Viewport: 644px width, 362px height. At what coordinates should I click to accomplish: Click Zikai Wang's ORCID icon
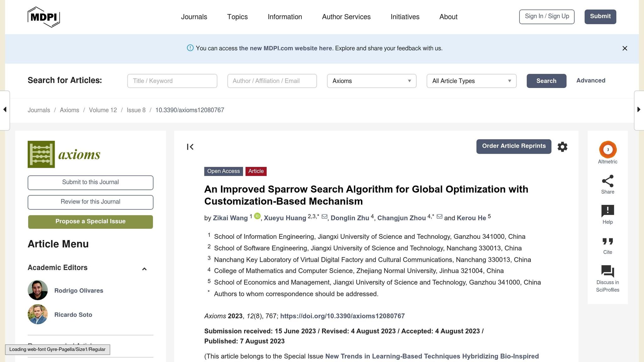(257, 216)
